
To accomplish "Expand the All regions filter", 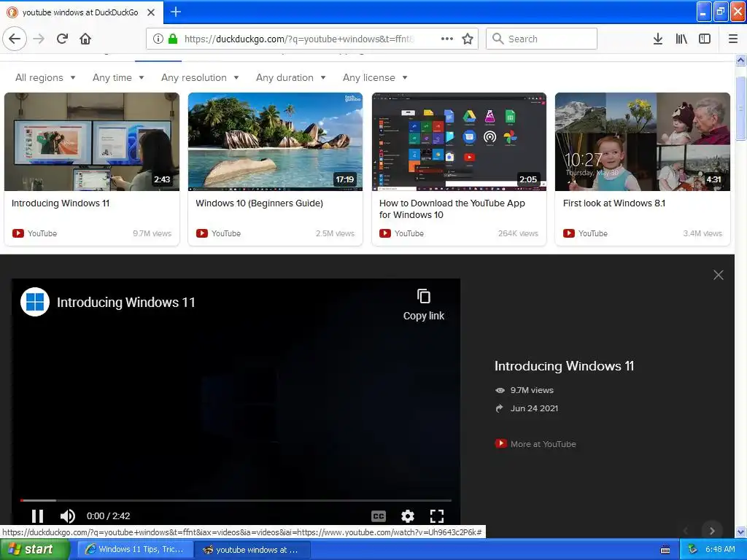I will [45, 77].
